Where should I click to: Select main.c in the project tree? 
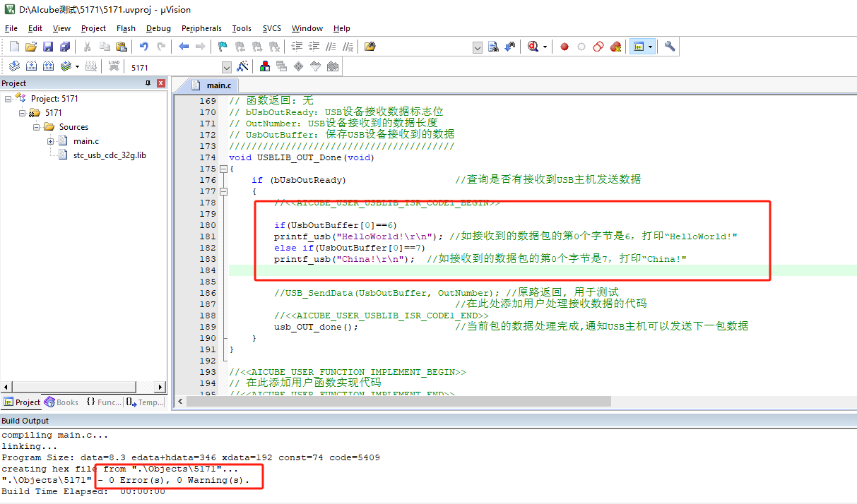[x=86, y=141]
